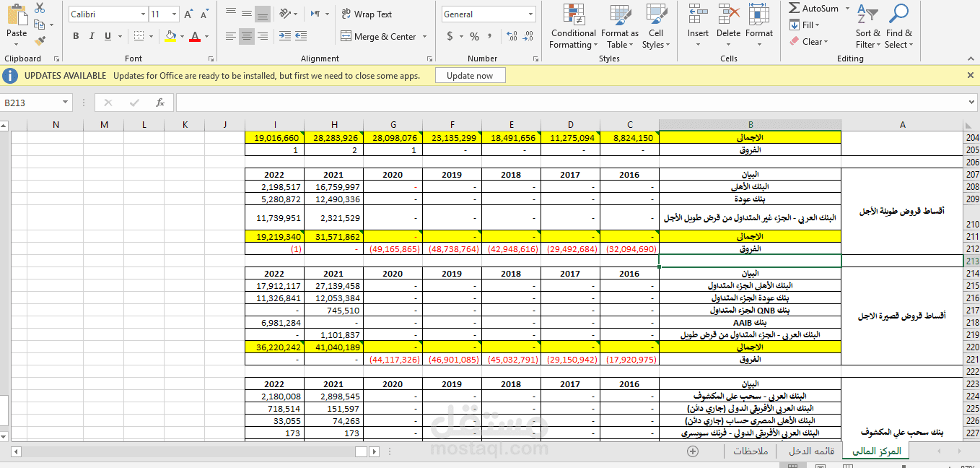Apply Accounting dollar format
The height and width of the screenshot is (468, 980).
450,36
